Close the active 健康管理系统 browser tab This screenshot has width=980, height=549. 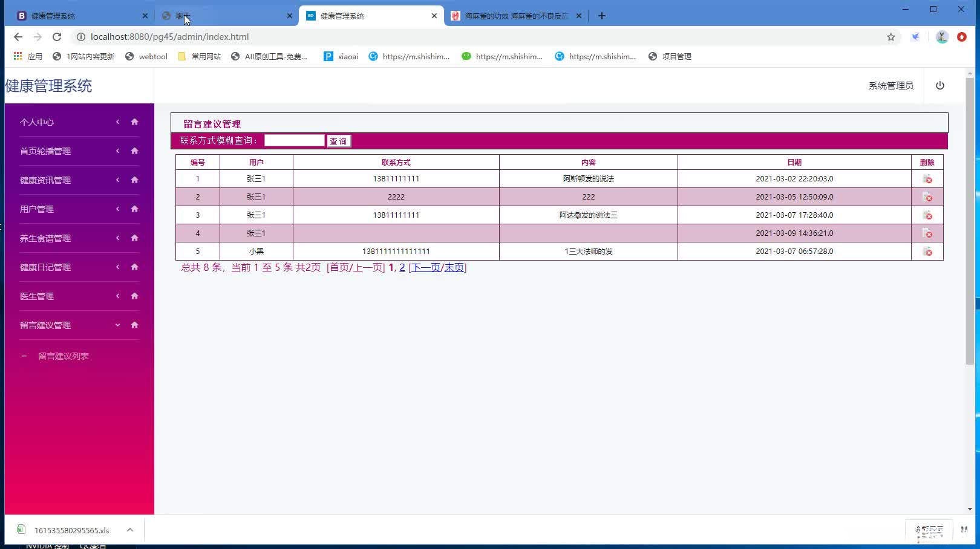(434, 16)
